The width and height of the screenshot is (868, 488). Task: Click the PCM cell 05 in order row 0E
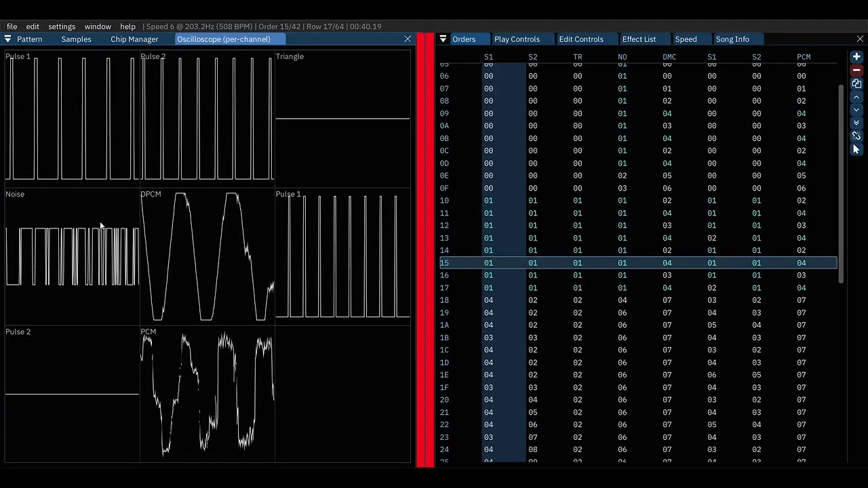click(802, 176)
